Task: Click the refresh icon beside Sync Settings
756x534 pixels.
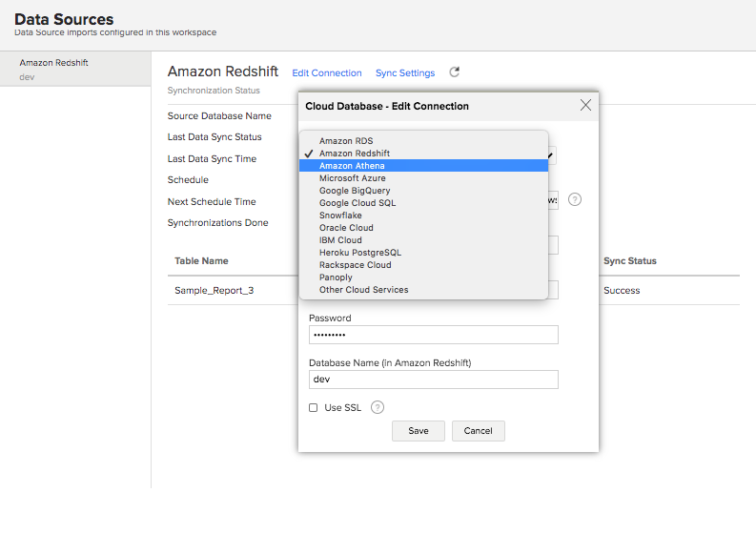Action: (454, 72)
